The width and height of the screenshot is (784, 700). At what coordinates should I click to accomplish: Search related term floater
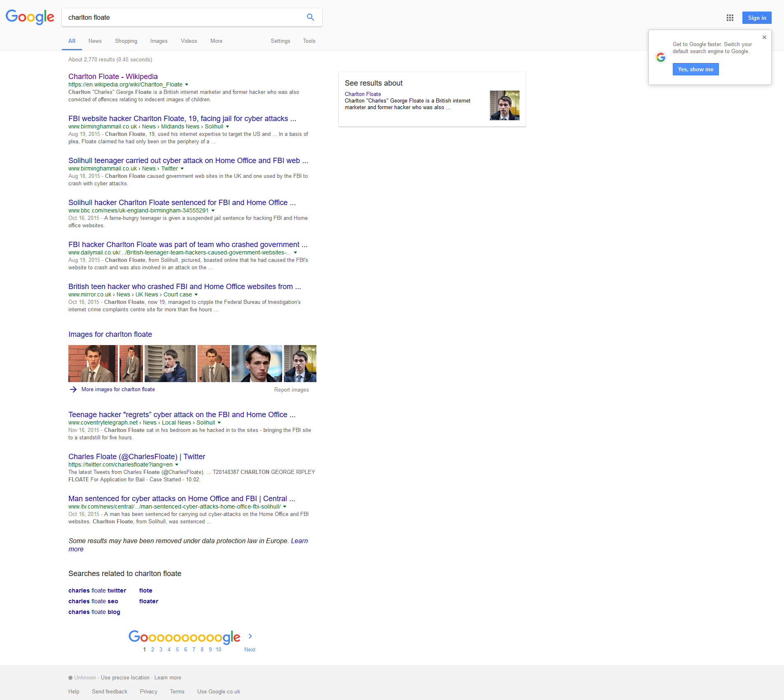[x=149, y=601]
